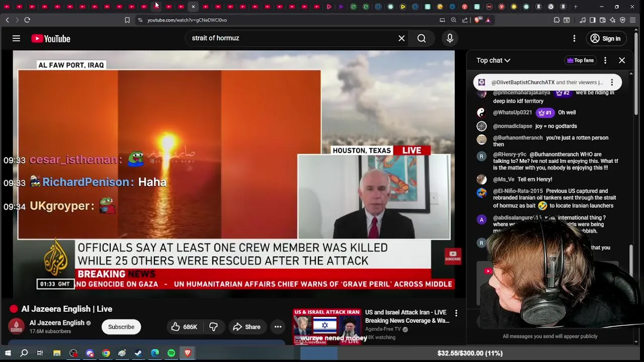Screen dimensions: 644x362
Task: Open YouTube settings three-dot menu
Action: click(x=574, y=39)
